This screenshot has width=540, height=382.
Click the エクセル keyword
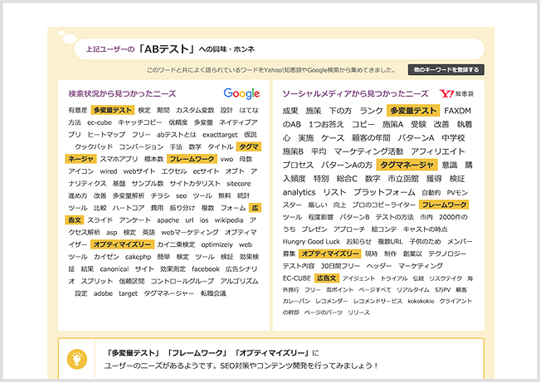coord(174,171)
